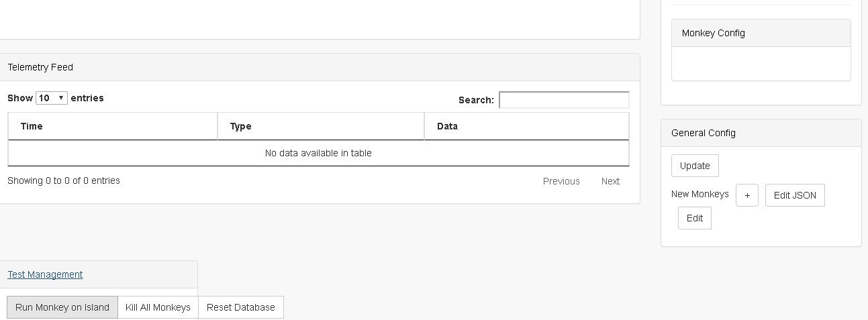Click Reset Database button
This screenshot has height=320, width=868.
(241, 307)
